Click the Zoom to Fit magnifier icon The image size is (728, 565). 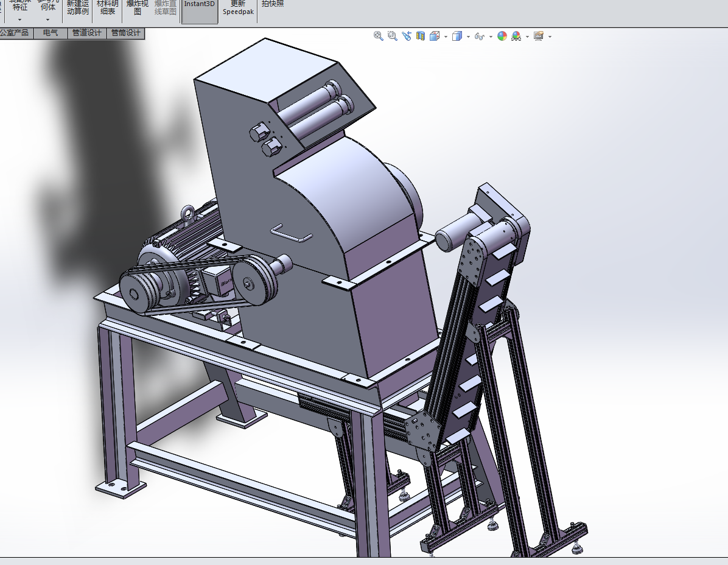point(379,36)
